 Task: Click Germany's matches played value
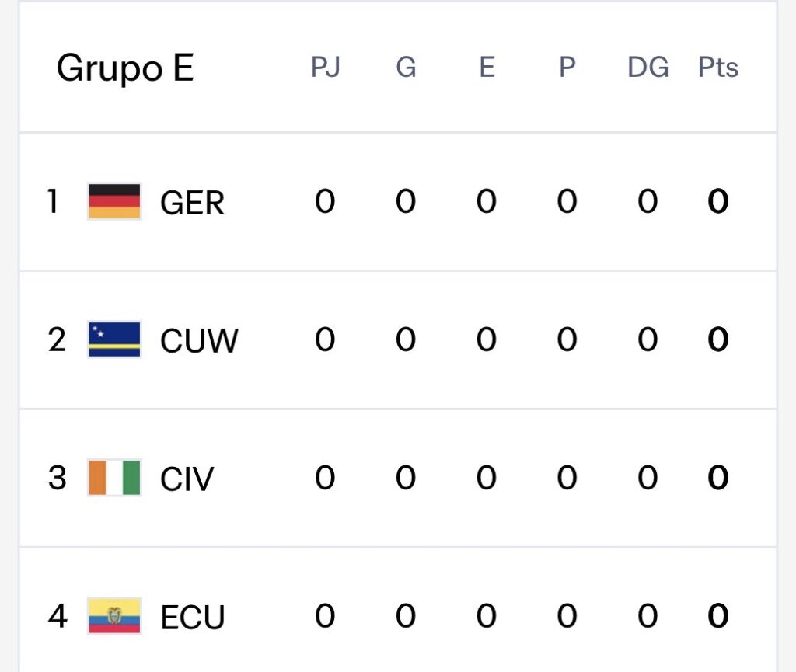tap(325, 202)
